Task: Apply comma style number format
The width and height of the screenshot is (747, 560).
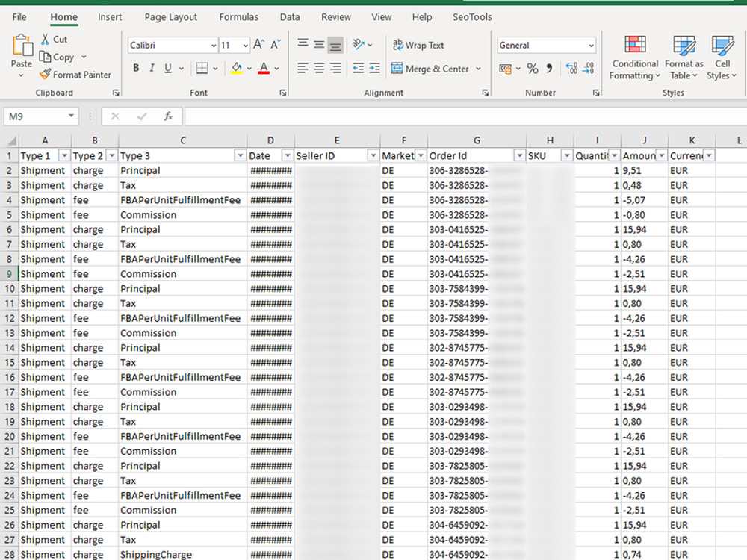Action: point(549,69)
